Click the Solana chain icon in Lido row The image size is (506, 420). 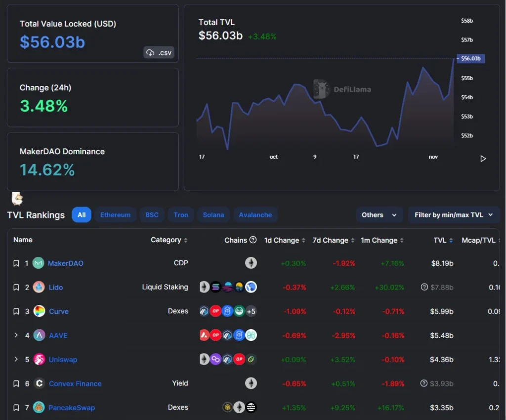[215, 287]
